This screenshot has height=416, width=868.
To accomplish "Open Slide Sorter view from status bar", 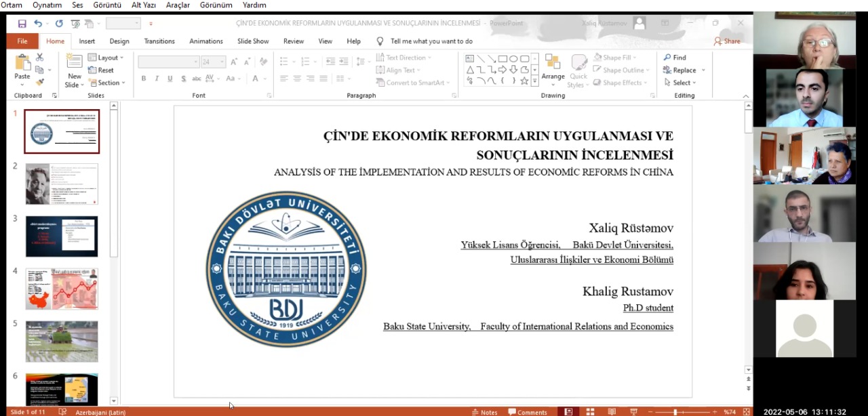I will 590,412.
